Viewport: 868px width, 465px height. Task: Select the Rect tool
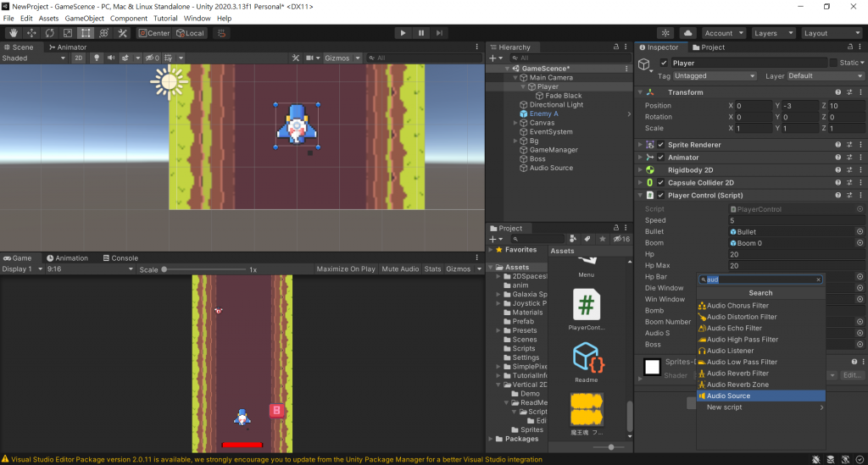[x=86, y=33]
